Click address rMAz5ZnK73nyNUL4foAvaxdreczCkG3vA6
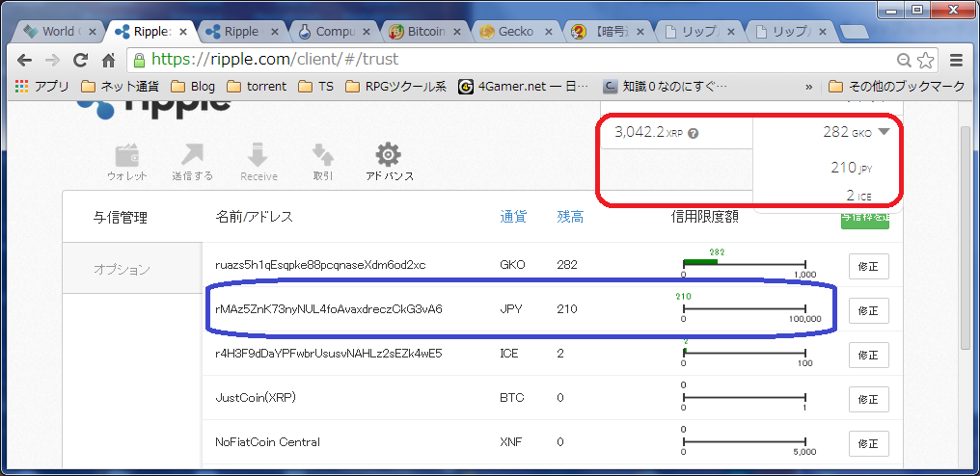 coord(328,308)
